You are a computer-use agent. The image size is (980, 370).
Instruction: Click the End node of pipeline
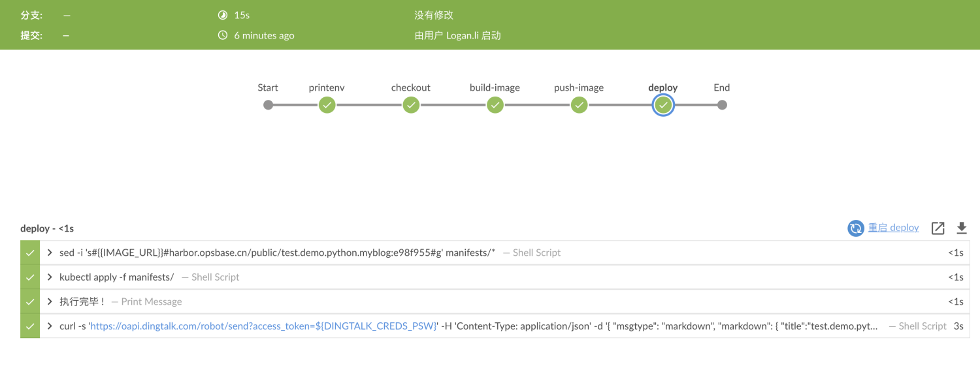click(721, 105)
